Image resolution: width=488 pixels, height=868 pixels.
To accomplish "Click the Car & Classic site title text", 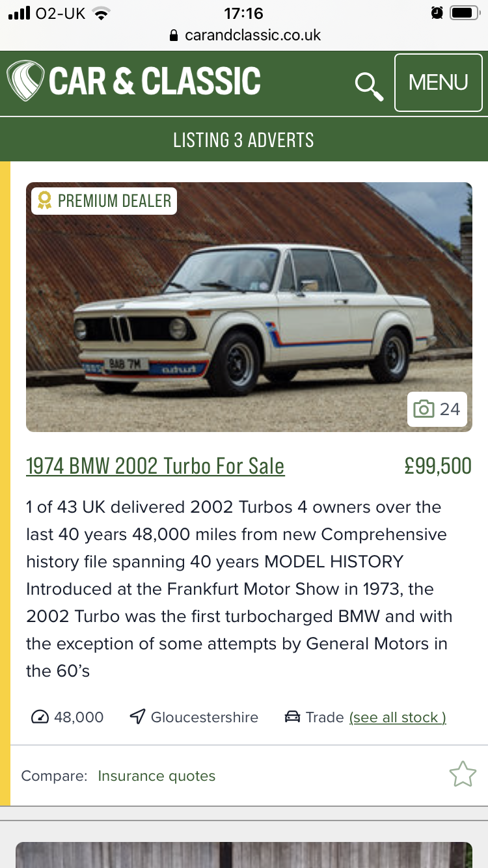I will click(x=155, y=81).
